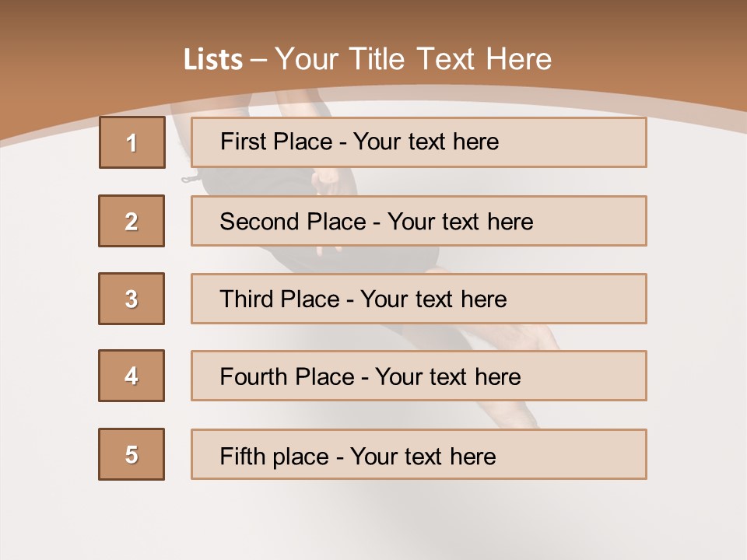This screenshot has height=560, width=747.
Task: Select the number 2 box
Action: point(132,221)
